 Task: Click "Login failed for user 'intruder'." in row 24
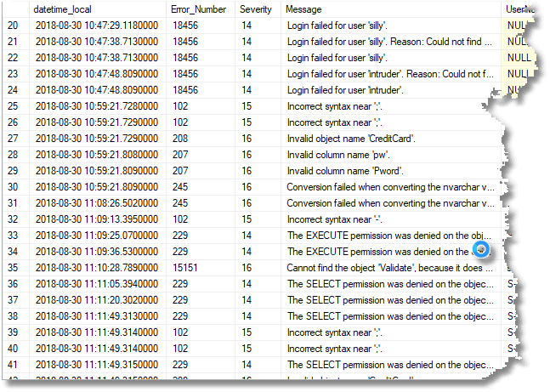(345, 90)
